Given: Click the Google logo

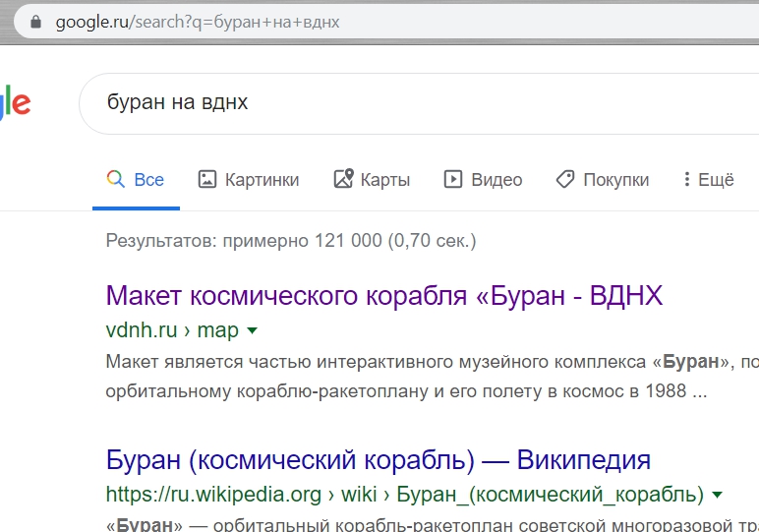Looking at the screenshot, I should [15, 101].
